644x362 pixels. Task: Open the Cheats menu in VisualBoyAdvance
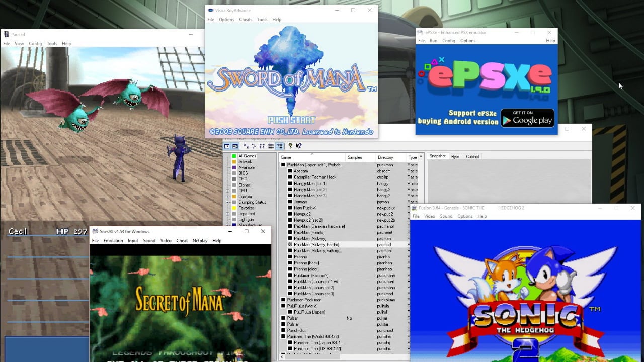coord(246,20)
